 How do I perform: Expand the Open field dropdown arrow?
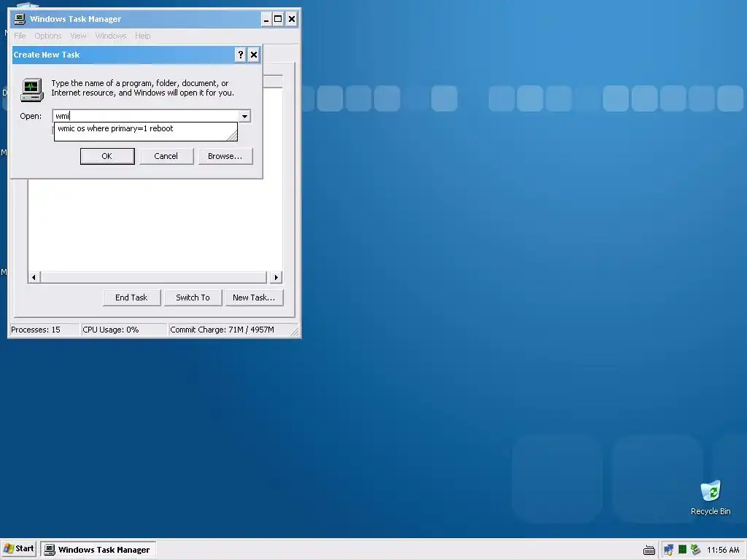244,116
